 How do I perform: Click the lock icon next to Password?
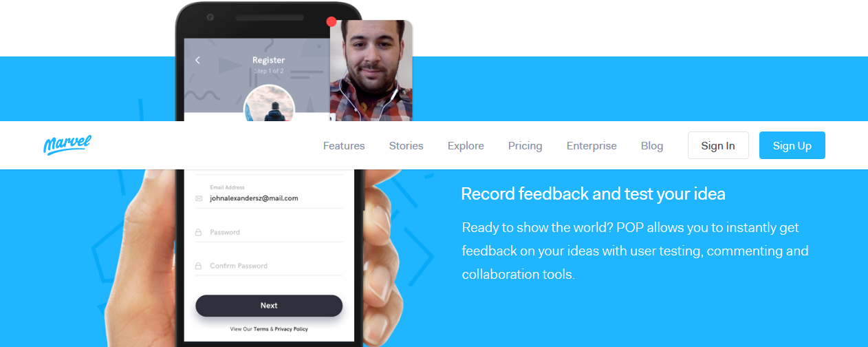click(199, 233)
